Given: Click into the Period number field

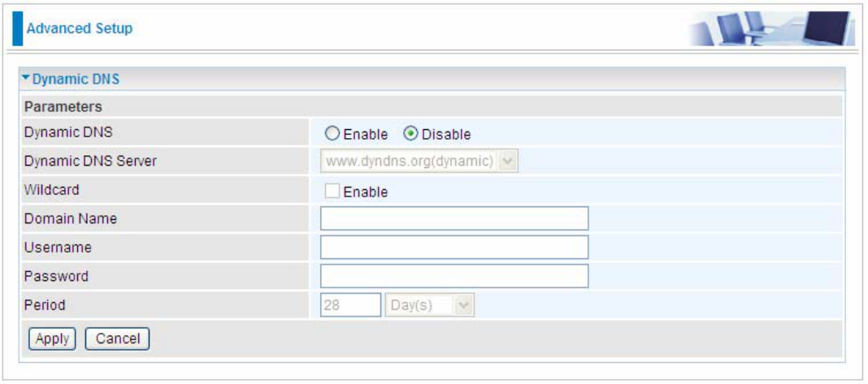Looking at the screenshot, I should (350, 305).
